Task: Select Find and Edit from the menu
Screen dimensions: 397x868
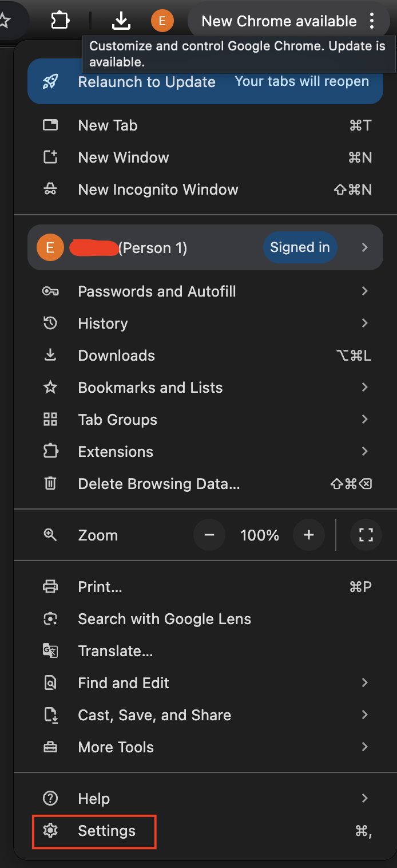Action: 123,682
